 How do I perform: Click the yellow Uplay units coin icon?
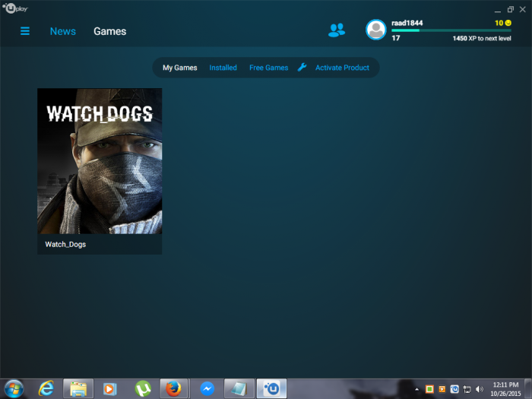coord(508,23)
